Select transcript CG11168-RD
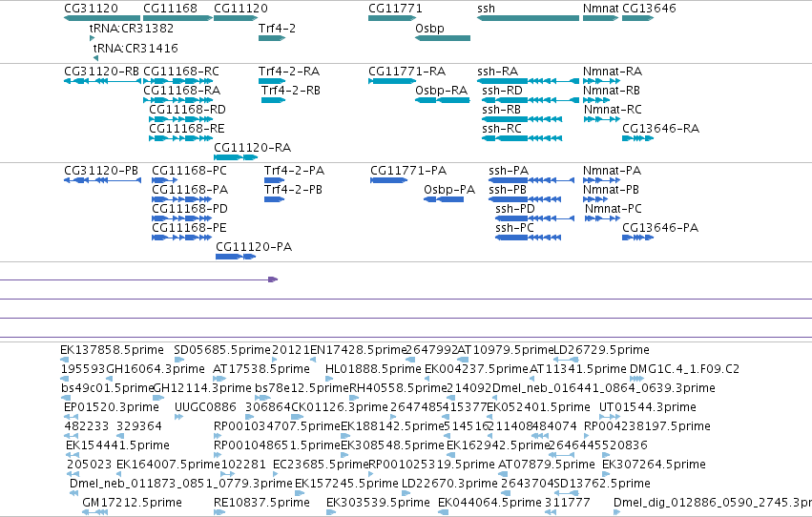This screenshot has height=517, width=812. [180, 119]
